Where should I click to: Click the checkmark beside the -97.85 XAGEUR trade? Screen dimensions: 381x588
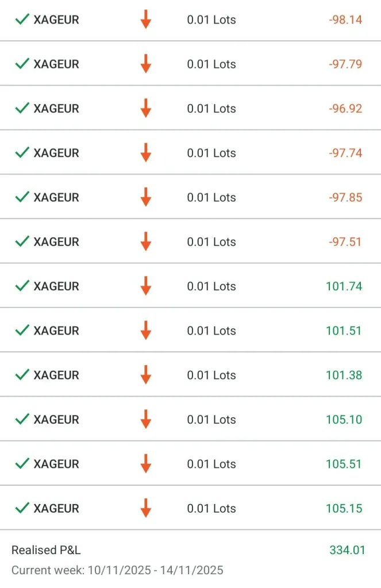tap(22, 197)
